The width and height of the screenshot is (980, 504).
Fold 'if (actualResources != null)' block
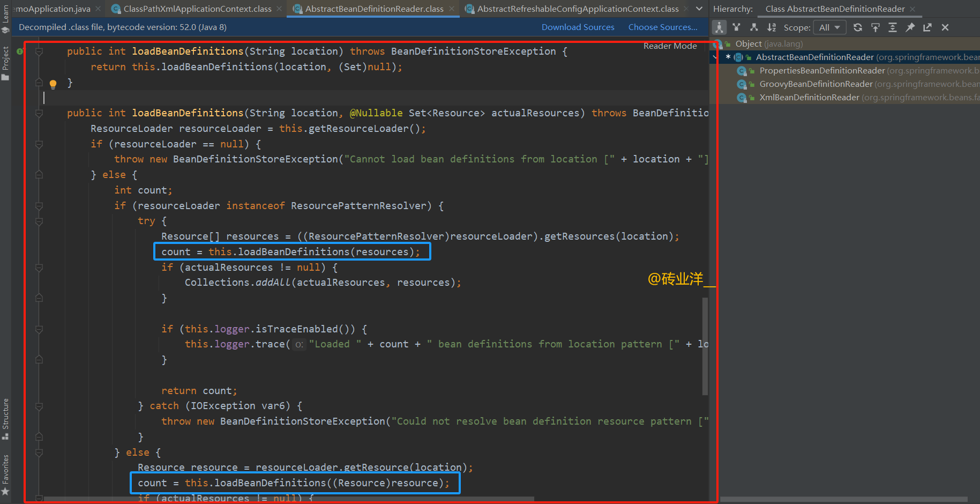[x=39, y=268]
